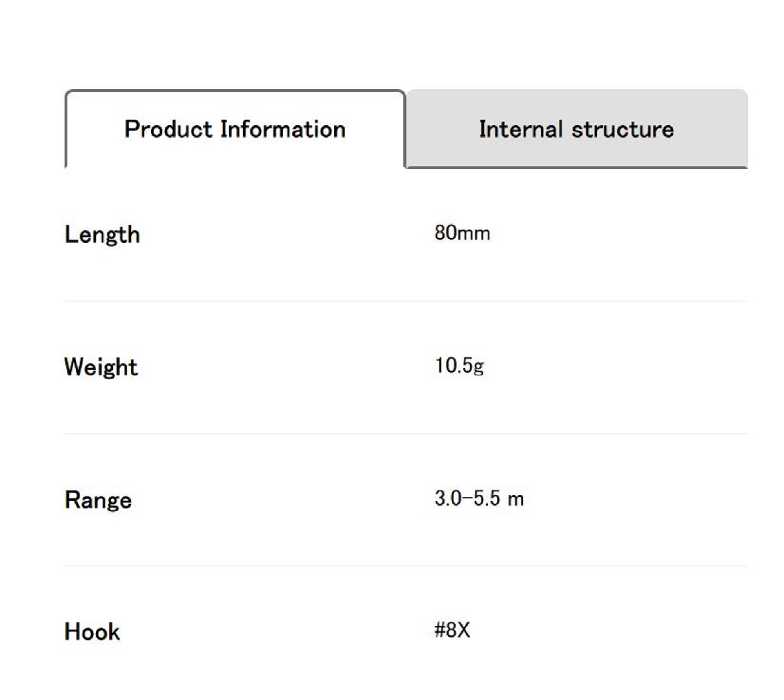Viewport: 784px width, 700px height.
Task: Click the "g" unit in weight value
Action: coord(479,368)
